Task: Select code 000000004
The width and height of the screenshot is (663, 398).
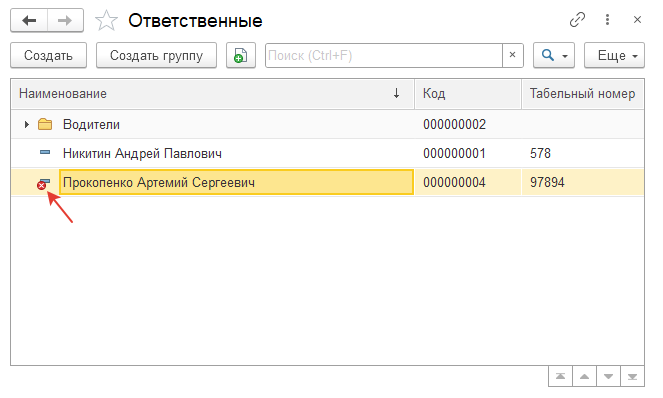Action: (x=455, y=182)
